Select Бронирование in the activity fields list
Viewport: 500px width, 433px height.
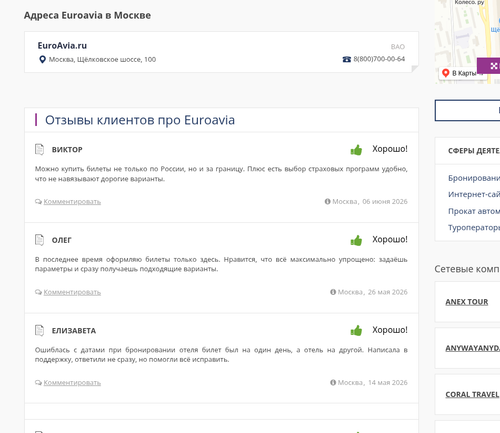[x=474, y=178]
